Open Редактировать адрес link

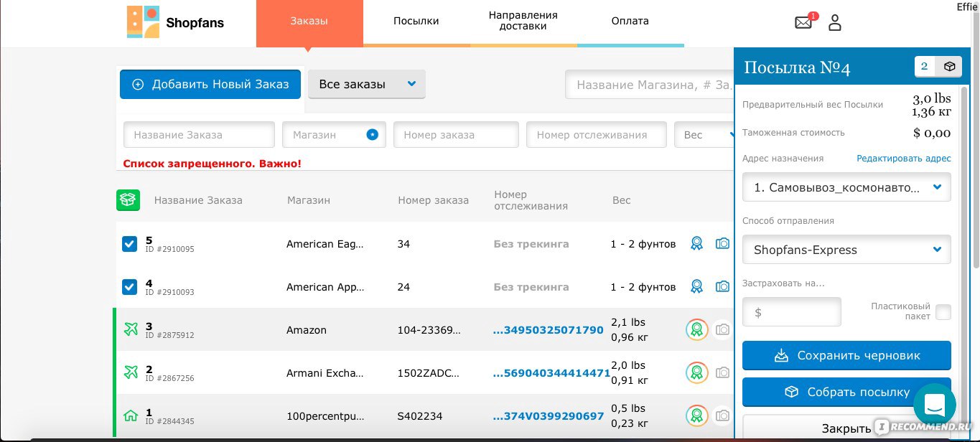point(904,159)
